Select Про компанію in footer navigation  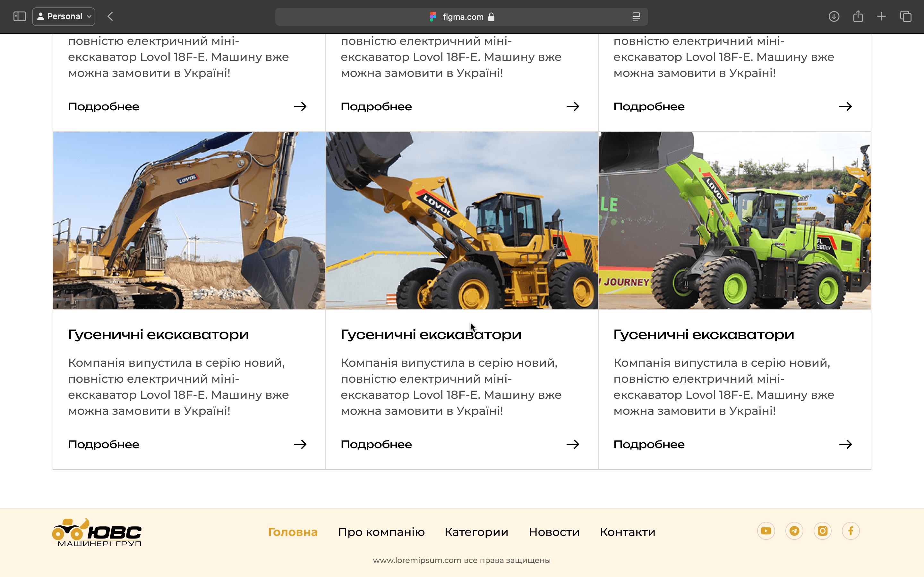(381, 532)
